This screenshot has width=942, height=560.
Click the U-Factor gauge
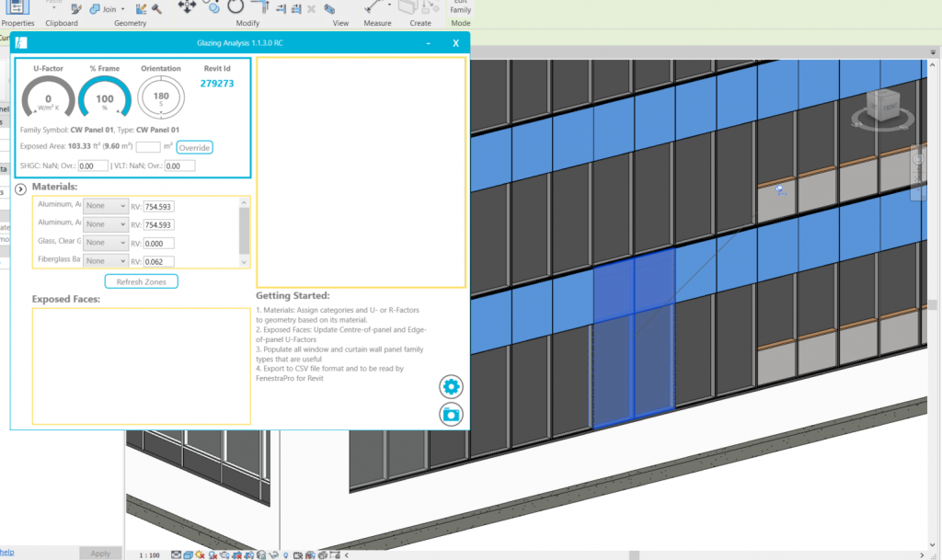point(48,97)
